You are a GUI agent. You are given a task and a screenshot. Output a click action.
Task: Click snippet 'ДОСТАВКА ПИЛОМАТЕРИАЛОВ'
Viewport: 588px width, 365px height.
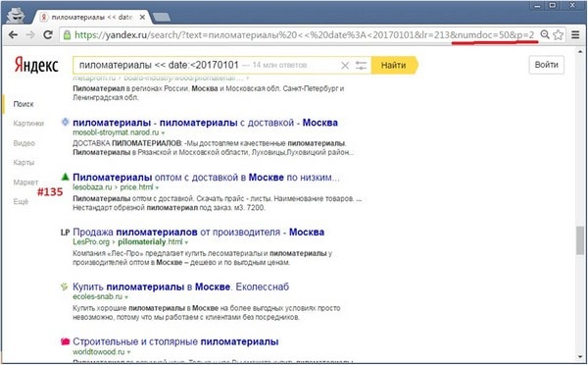(x=127, y=143)
